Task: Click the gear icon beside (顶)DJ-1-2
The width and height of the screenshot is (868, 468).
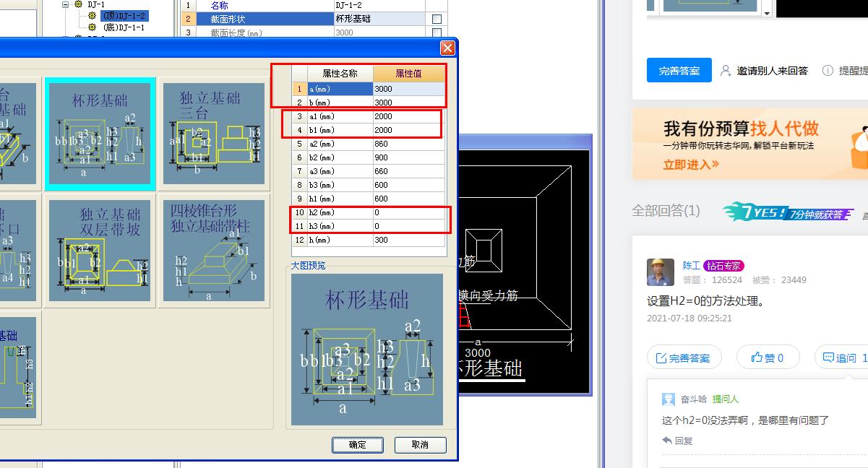Action: tap(92, 16)
